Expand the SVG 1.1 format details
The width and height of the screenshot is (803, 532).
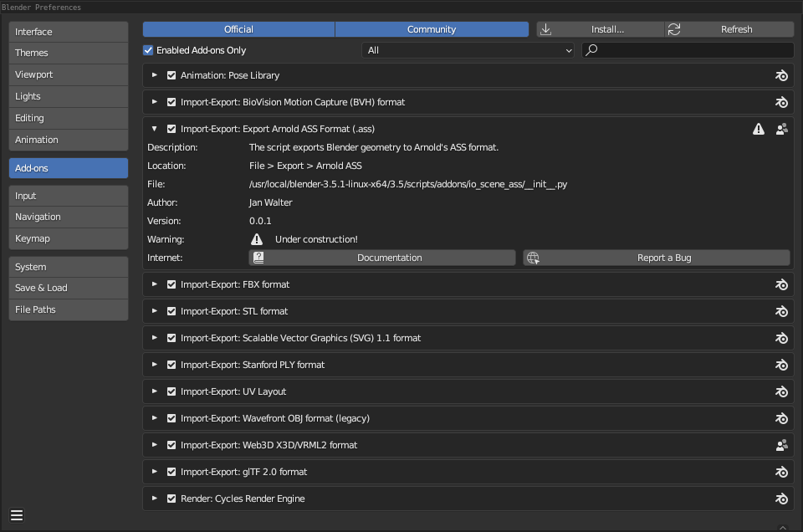click(154, 338)
